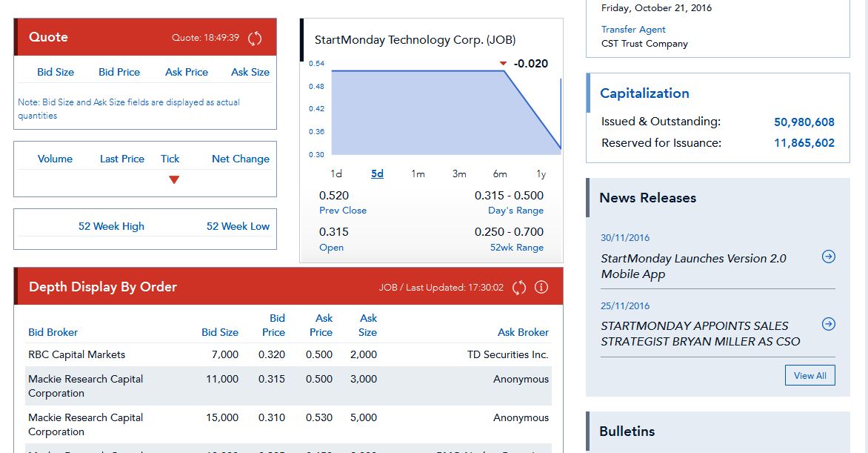The image size is (868, 453).
Task: Click the CST Trust Company text
Action: (x=644, y=44)
